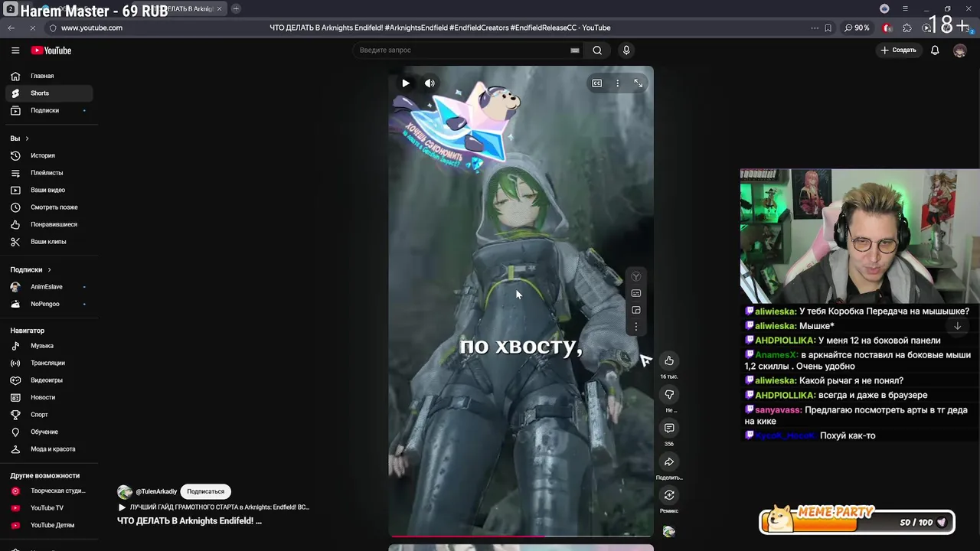Viewport: 980px width, 551px height.
Task: Open Плейлисты in the sidebar
Action: pyautogui.click(x=49, y=173)
